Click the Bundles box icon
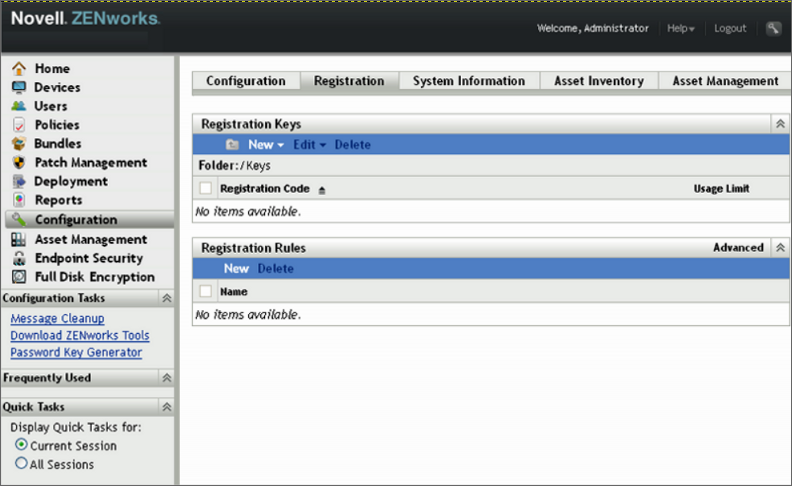Viewport: 792px width, 486px height. (19, 143)
